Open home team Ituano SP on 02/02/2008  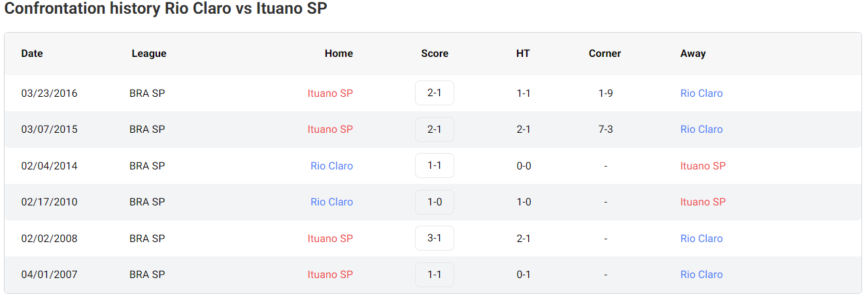click(330, 238)
